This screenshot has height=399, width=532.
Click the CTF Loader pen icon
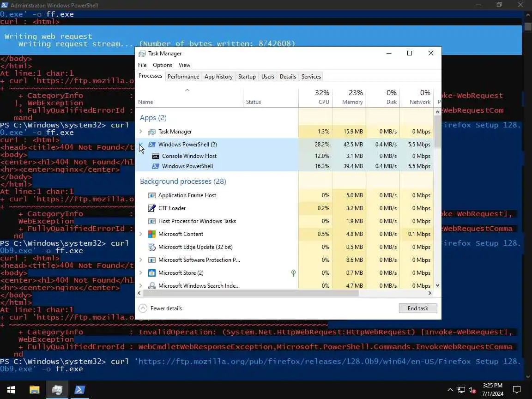pyautogui.click(x=152, y=208)
